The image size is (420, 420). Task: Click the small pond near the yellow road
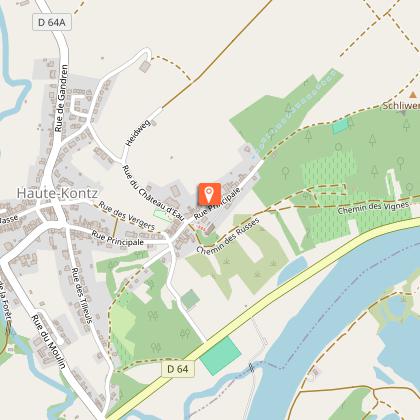pos(292,269)
